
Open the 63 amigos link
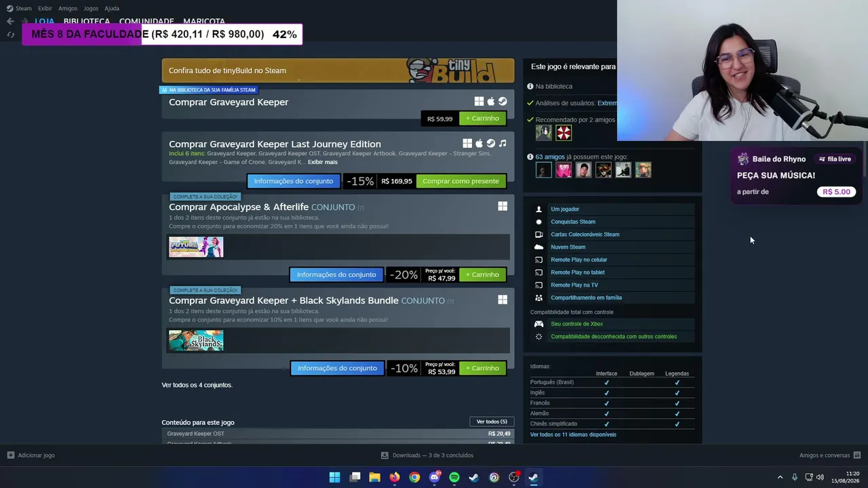point(550,157)
